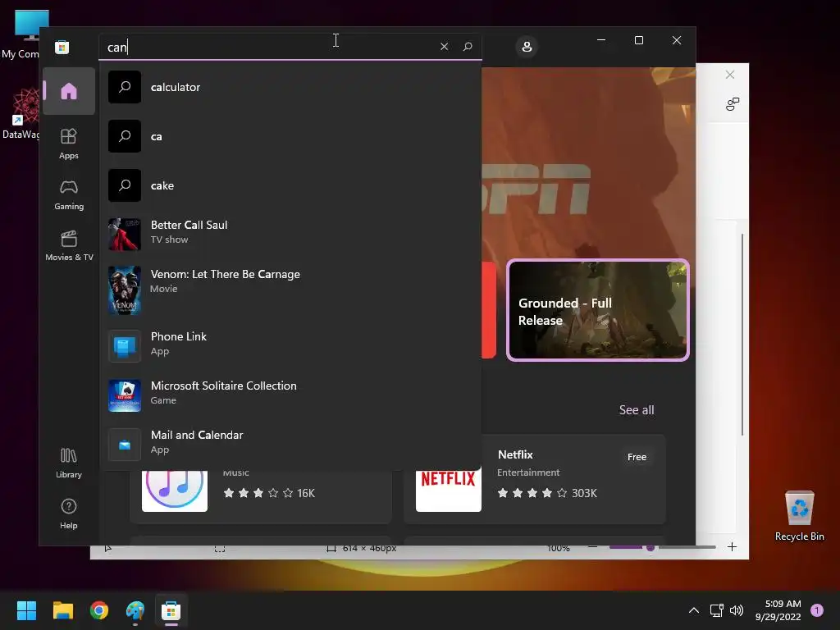Open the Mail and Calendar app result
Screen dimensions: 840x630
[290, 444]
